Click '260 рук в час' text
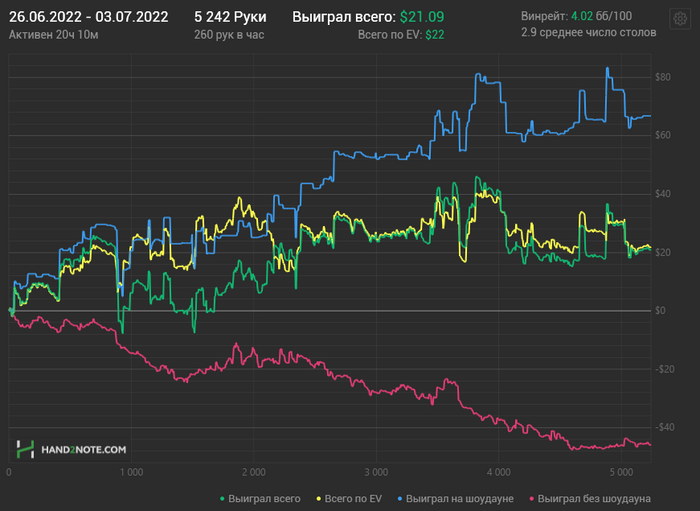700x511 pixels. click(x=229, y=35)
